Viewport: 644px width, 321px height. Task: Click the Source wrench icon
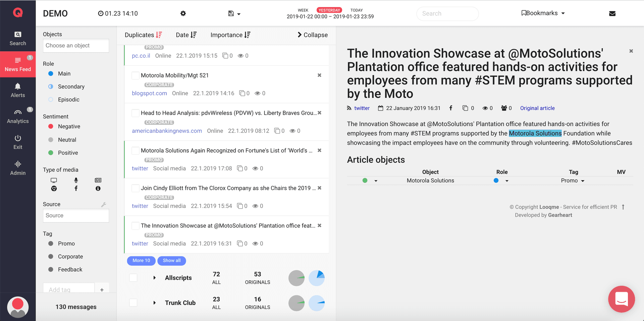click(x=104, y=204)
